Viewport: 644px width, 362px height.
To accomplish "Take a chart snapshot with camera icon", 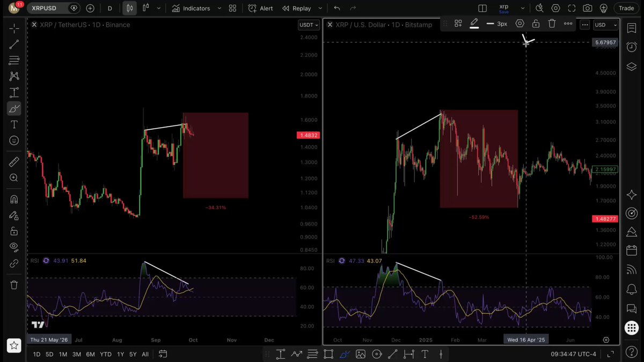I will 588,9.
